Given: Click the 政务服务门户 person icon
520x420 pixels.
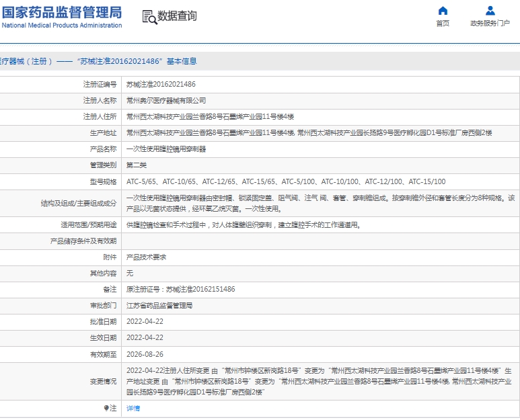Looking at the screenshot, I should pyautogui.click(x=490, y=11).
